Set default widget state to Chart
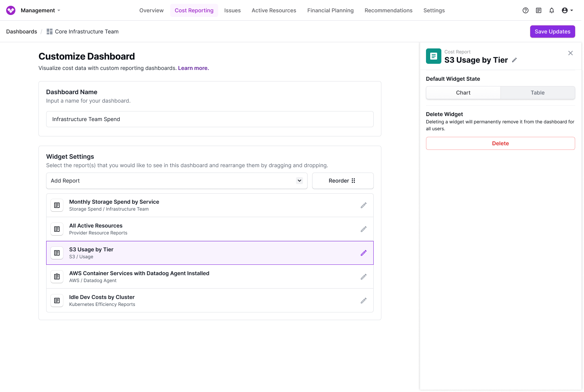 463,93
